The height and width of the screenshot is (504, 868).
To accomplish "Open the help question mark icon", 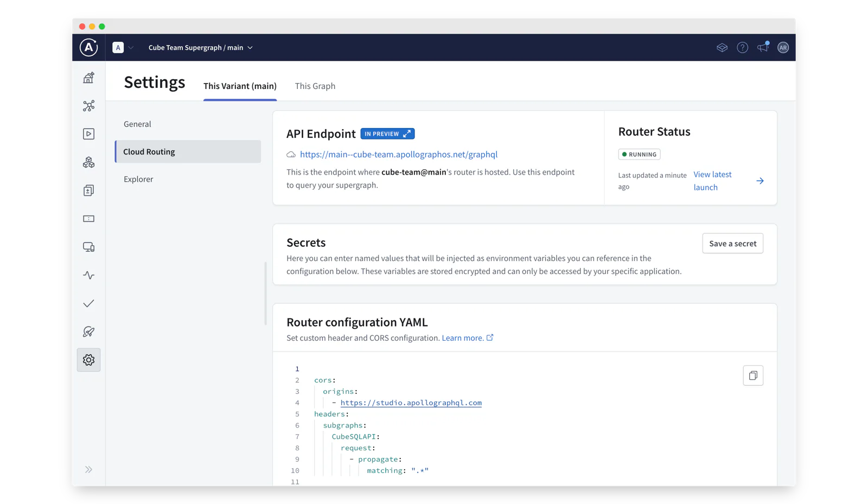I will tap(742, 48).
